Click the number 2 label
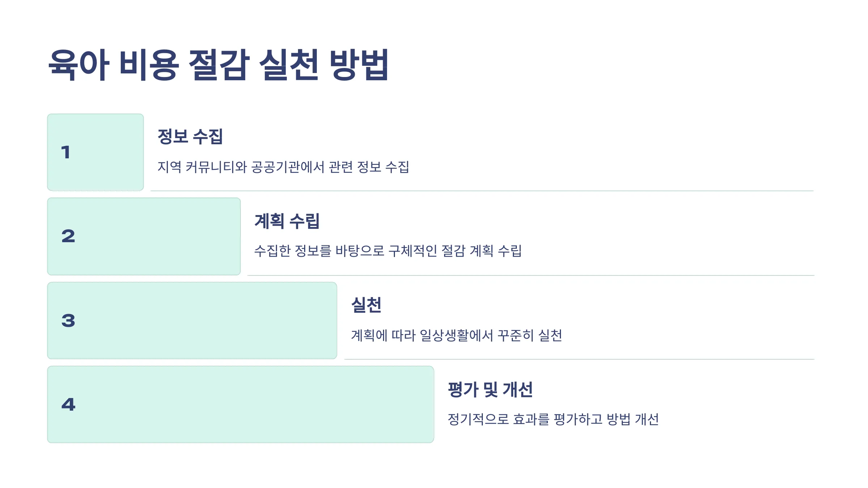The height and width of the screenshot is (488, 868). click(68, 236)
